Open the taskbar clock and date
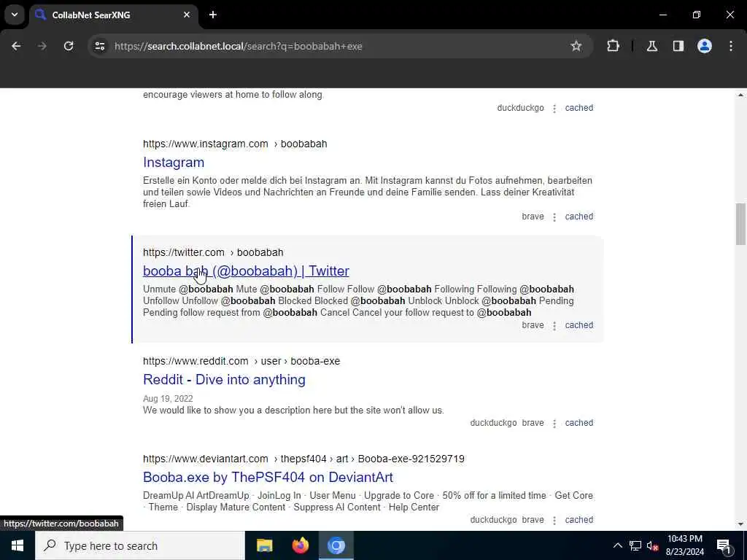Image resolution: width=747 pixels, height=560 pixels. pos(684,545)
